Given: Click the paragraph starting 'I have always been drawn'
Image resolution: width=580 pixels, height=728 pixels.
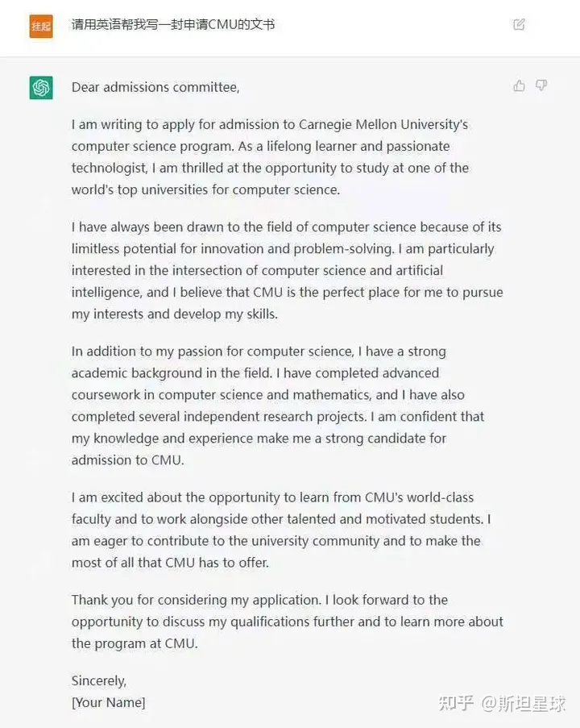Looking at the screenshot, I should click(x=288, y=270).
